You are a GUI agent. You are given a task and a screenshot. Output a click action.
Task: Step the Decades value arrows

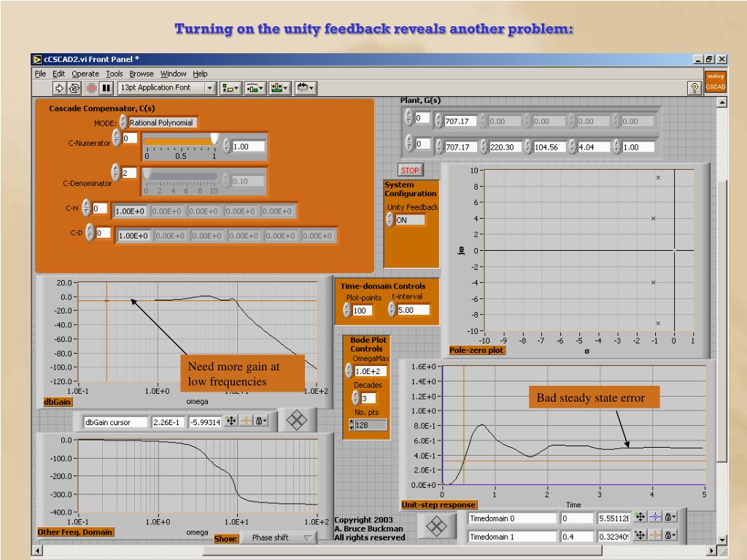[355, 397]
